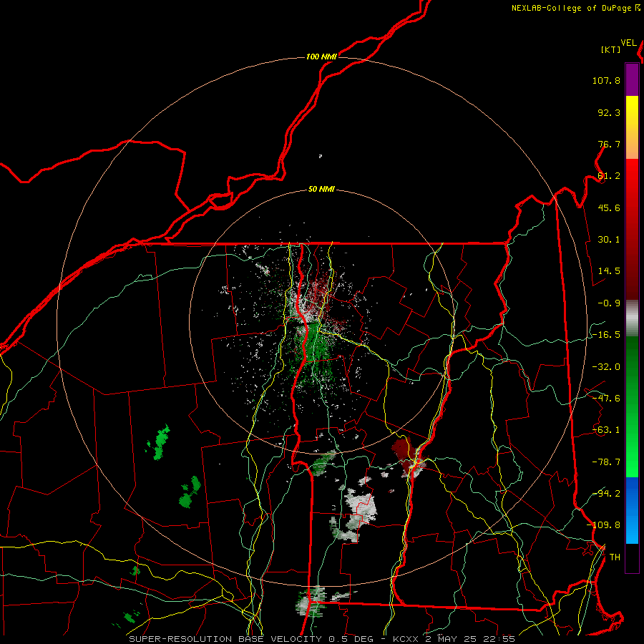Click the 92.3 velocity scale value
Viewport: 644px width, 644px height.
coord(609,112)
